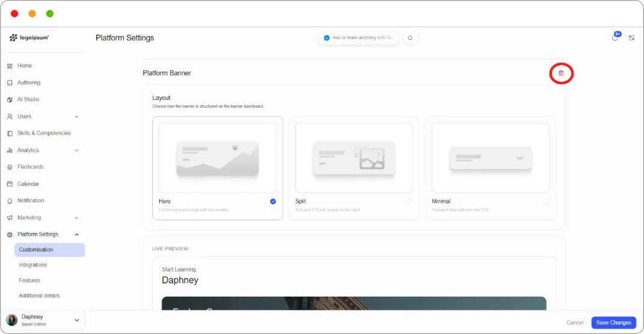Click the Notification sidebar label
Viewport: 644px width, 334px height.
tap(31, 200)
